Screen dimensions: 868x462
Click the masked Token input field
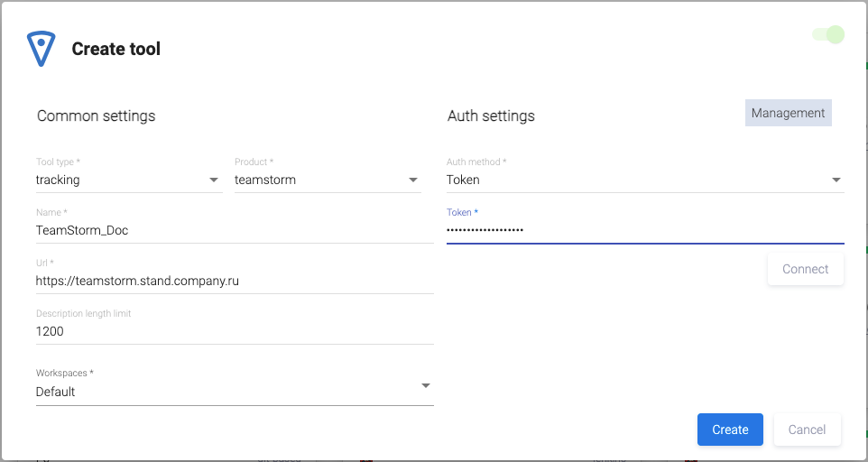pos(644,230)
